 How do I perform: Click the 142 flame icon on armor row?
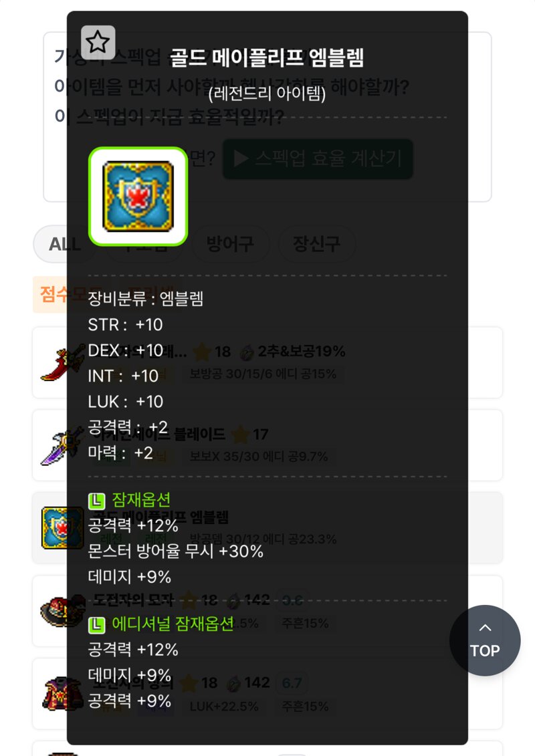234,684
